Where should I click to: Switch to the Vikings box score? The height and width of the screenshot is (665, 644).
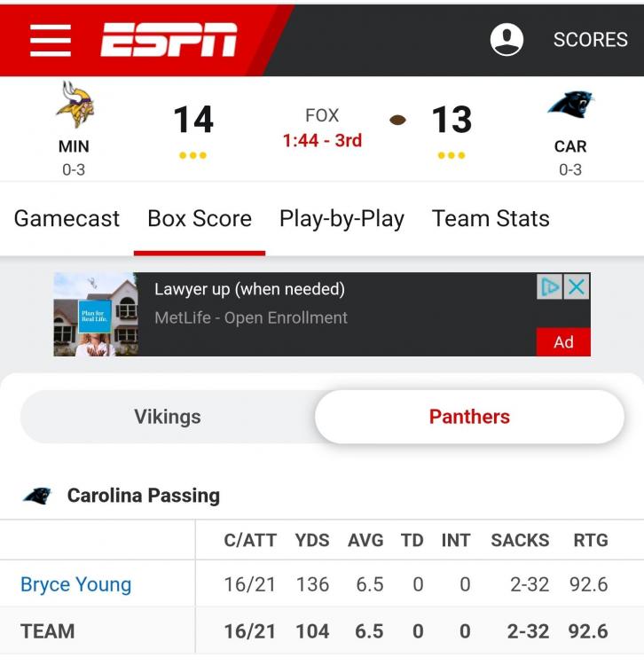coord(168,417)
